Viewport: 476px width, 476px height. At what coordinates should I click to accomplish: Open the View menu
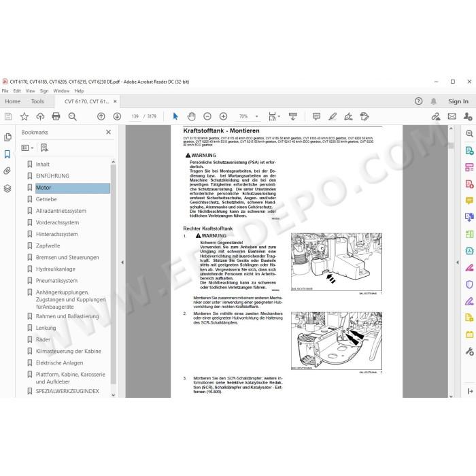[31, 90]
